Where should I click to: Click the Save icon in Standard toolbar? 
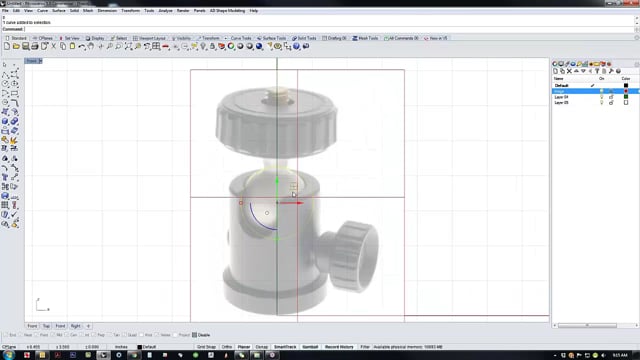coord(25,47)
